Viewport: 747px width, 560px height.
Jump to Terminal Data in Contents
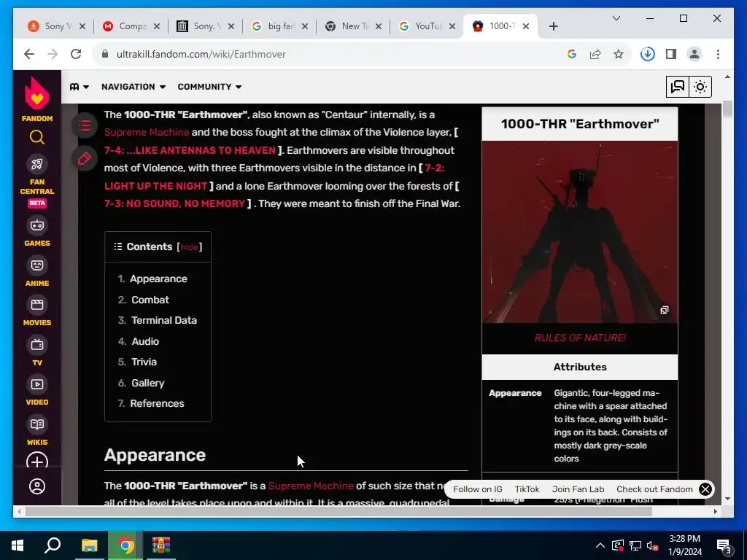(x=164, y=321)
